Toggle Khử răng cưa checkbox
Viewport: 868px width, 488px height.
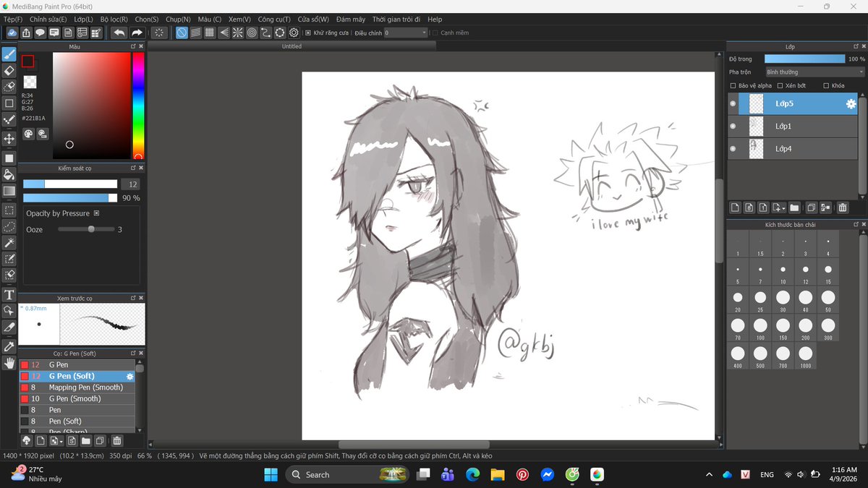(x=308, y=33)
